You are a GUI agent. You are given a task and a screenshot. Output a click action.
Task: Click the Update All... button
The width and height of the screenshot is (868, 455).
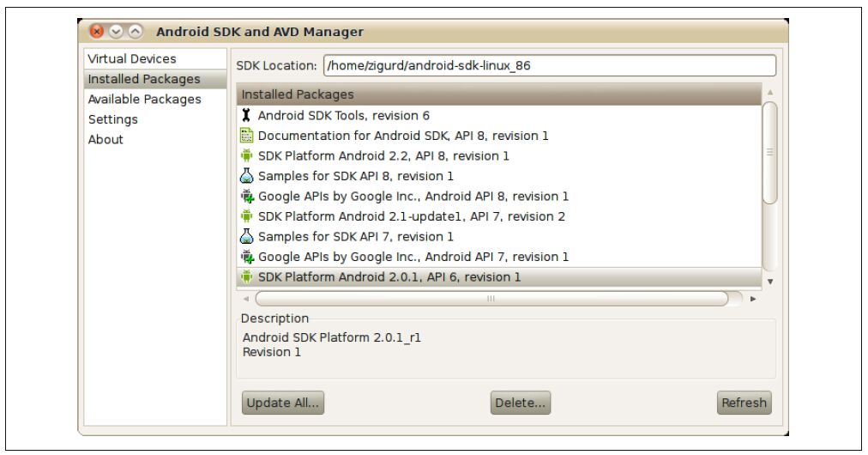(283, 403)
